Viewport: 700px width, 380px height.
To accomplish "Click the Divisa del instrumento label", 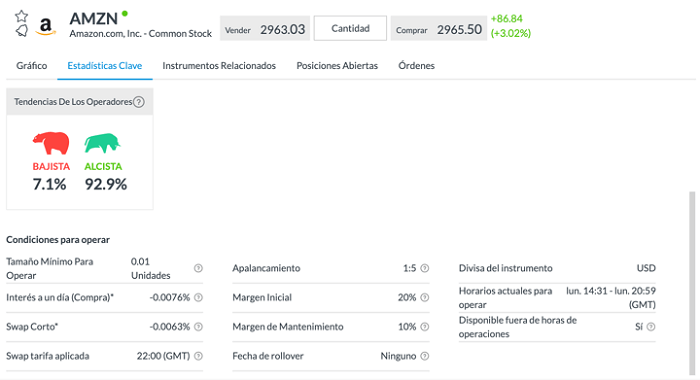I will (x=505, y=268).
